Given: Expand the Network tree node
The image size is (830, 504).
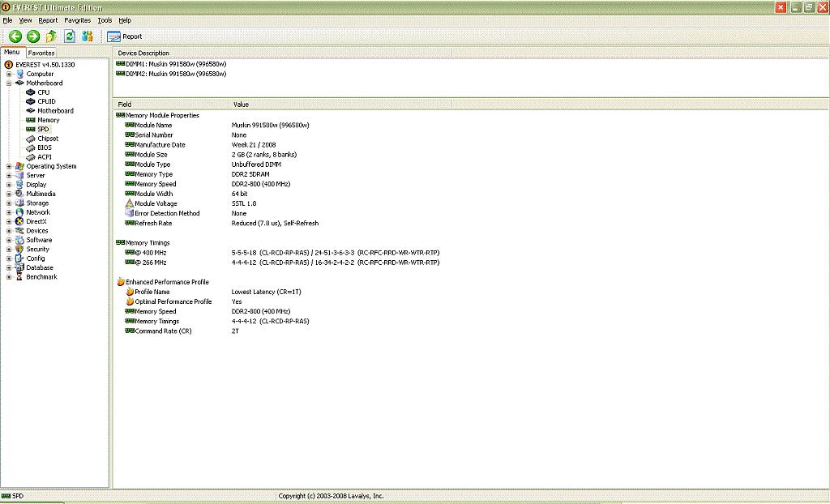Looking at the screenshot, I should coord(8,212).
